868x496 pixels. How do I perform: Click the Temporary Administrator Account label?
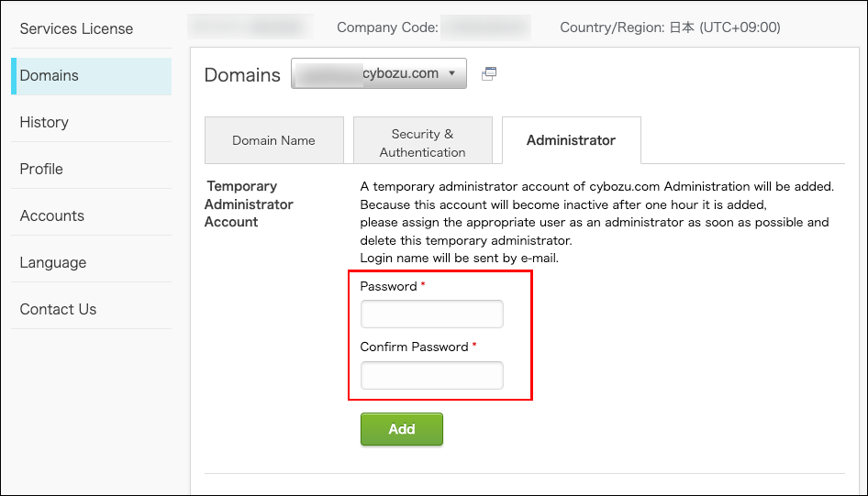(248, 204)
